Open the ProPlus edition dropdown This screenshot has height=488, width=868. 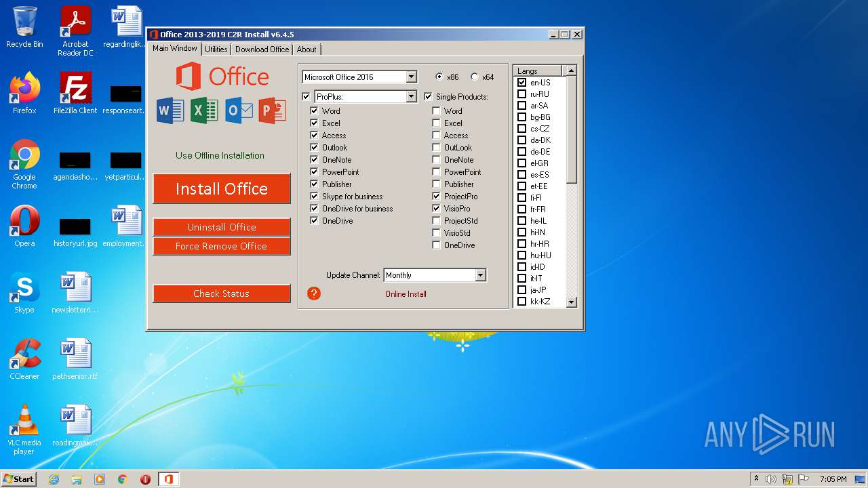pyautogui.click(x=411, y=96)
